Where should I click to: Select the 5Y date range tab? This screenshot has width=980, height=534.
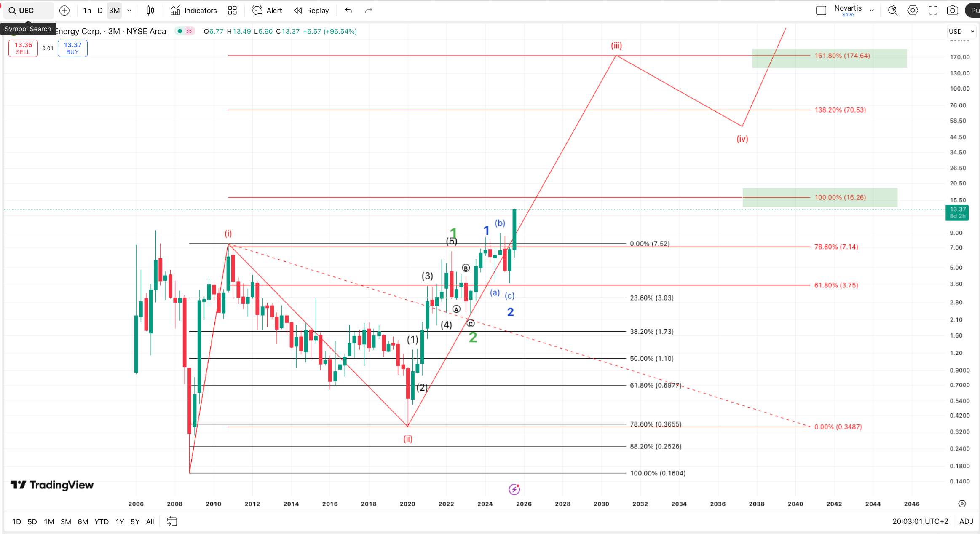pyautogui.click(x=135, y=522)
